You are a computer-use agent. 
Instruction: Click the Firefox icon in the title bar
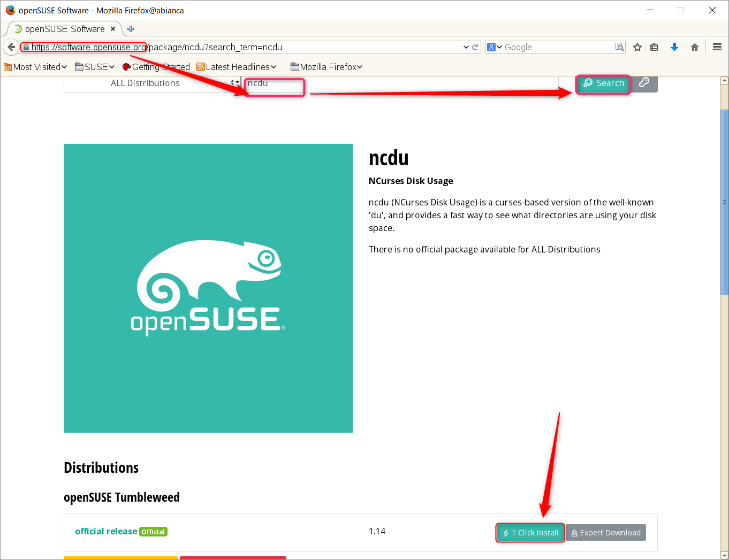coord(10,10)
